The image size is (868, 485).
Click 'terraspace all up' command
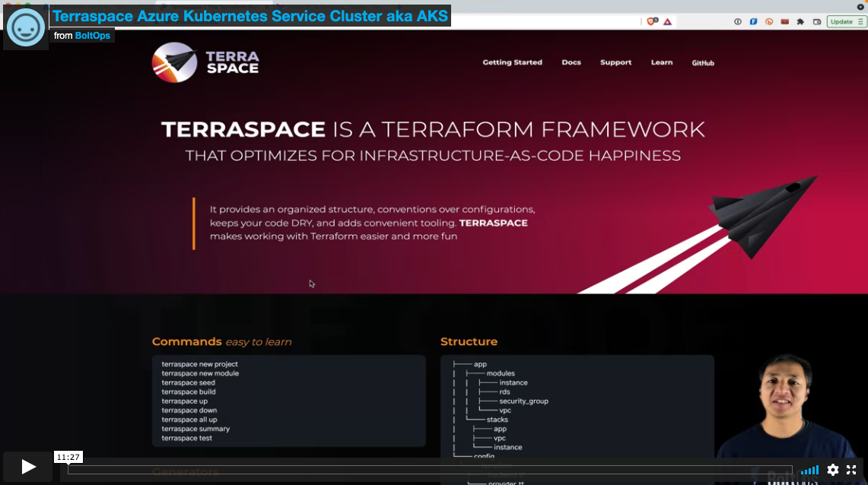tap(189, 419)
